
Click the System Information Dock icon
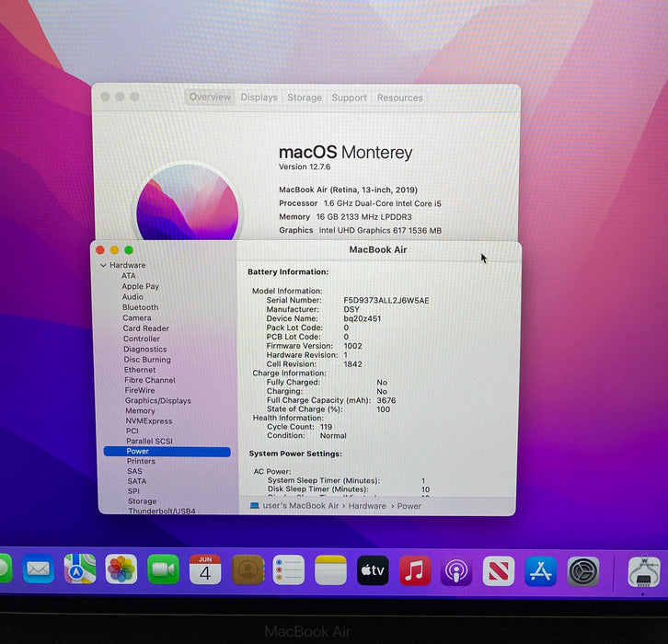(x=644, y=572)
